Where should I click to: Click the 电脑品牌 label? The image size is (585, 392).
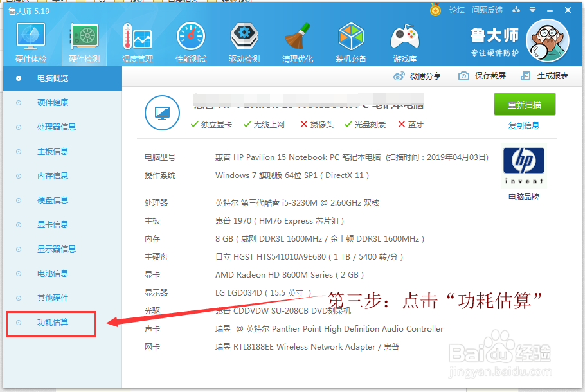point(524,197)
